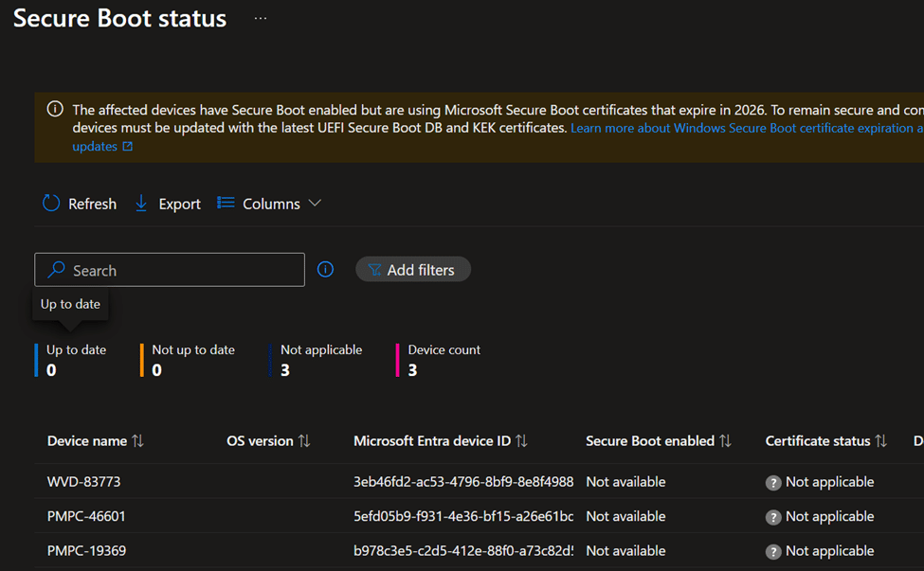The image size is (924, 571).
Task: Select the Not applicable summary tile
Action: (320, 360)
